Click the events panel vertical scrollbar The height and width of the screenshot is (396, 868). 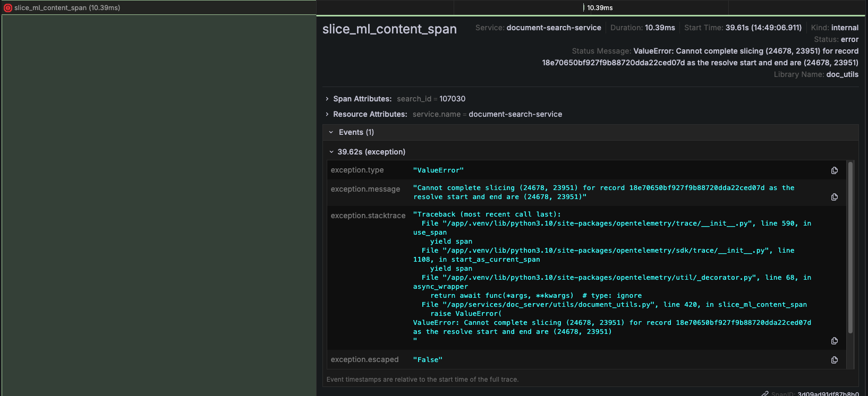point(850,247)
